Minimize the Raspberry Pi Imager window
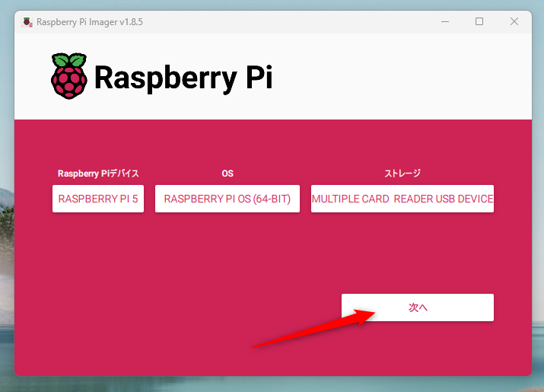Image resolution: width=544 pixels, height=392 pixels. coord(445,21)
